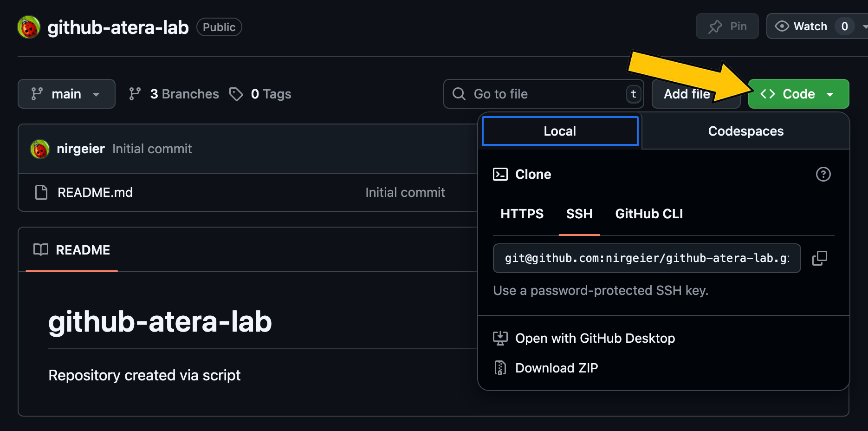Click 'Use a password-protected SSH key.' text
The image size is (868, 431).
pyautogui.click(x=601, y=291)
